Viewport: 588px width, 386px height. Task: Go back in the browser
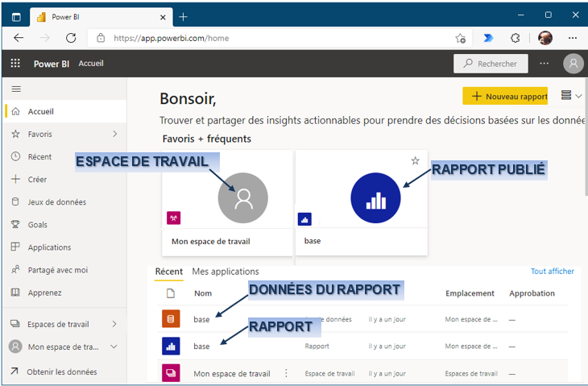pos(19,38)
